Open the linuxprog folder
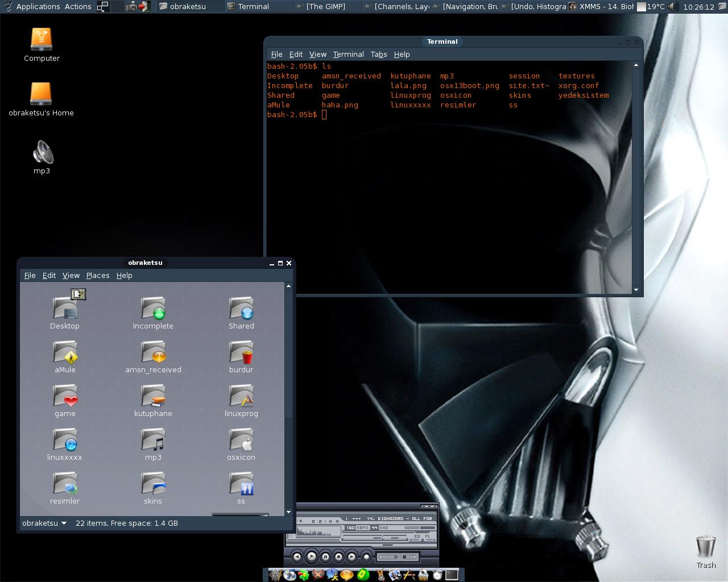728x582 pixels. (x=241, y=400)
